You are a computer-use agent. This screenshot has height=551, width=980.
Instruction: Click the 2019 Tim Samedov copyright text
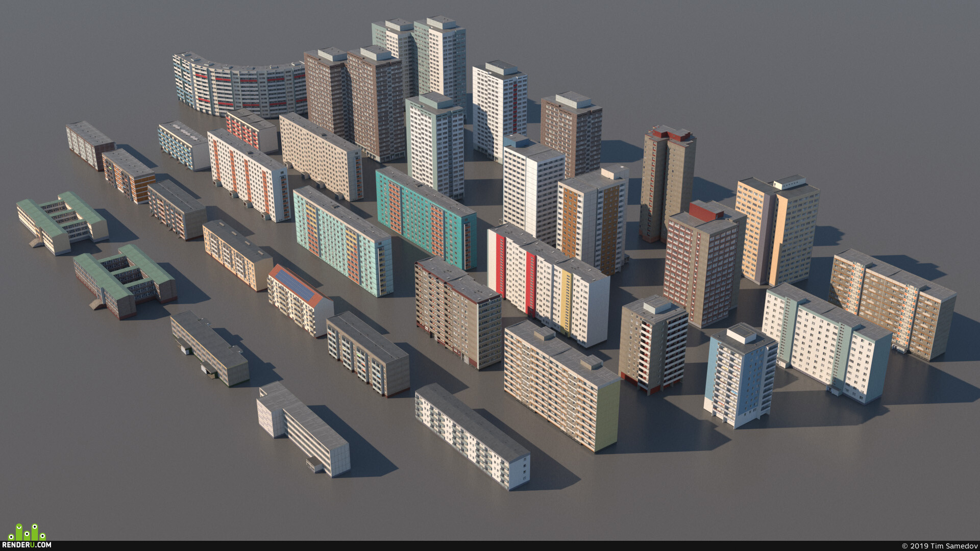(939, 546)
